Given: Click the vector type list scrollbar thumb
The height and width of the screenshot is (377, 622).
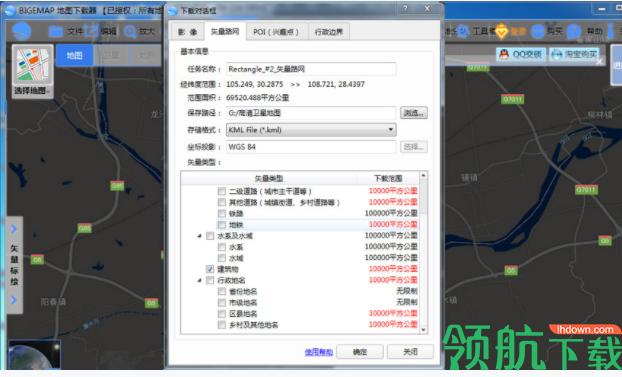Looking at the screenshot, I should (423, 197).
